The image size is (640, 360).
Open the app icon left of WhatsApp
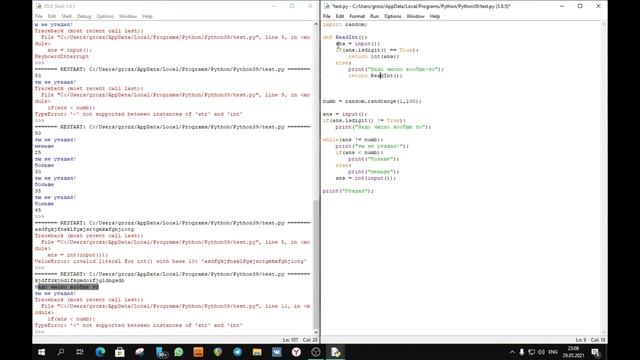(162, 352)
